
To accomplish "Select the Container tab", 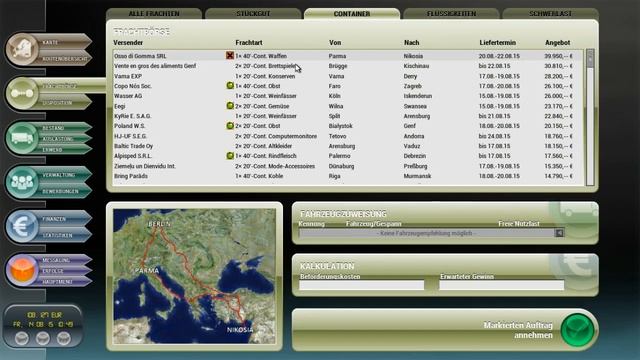I will click(x=352, y=13).
